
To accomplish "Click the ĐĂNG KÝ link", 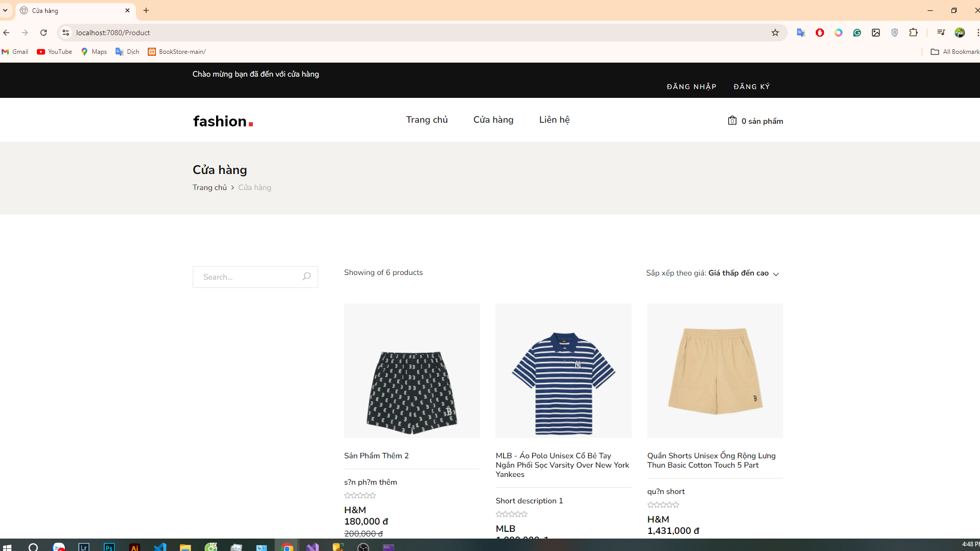I will 751,86.
